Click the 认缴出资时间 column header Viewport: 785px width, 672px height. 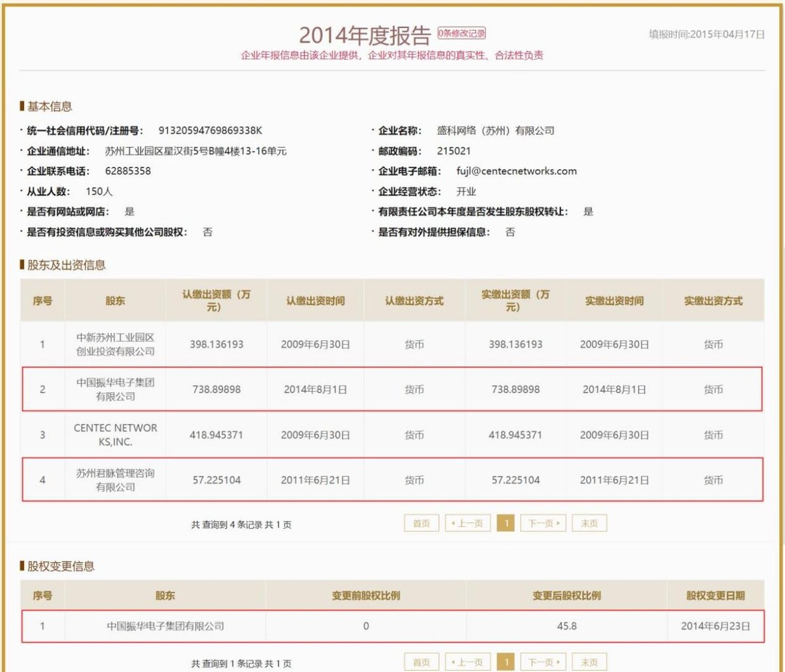(x=315, y=301)
